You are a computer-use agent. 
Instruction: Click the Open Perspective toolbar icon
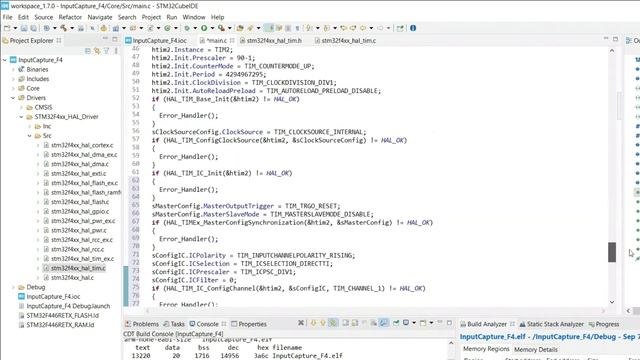tap(400, 28)
